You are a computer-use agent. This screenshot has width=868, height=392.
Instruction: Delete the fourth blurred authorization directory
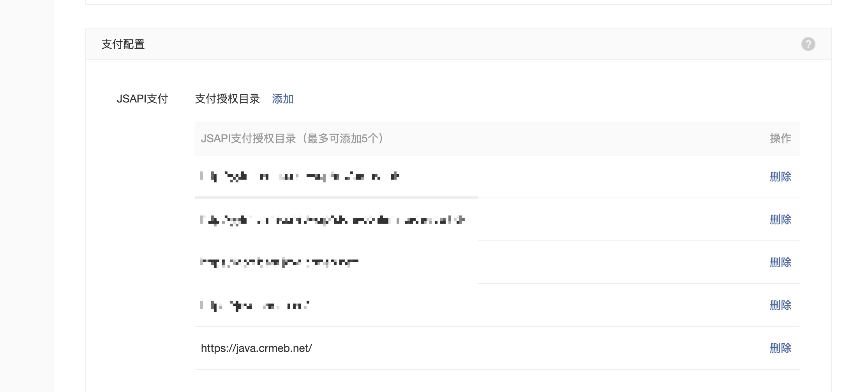click(x=780, y=305)
